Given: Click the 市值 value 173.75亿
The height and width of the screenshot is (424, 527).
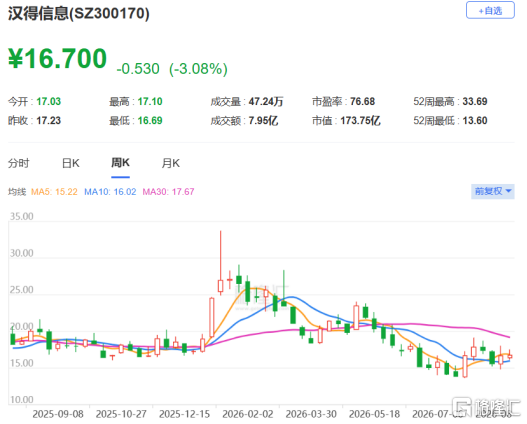Looking at the screenshot, I should click(360, 121).
